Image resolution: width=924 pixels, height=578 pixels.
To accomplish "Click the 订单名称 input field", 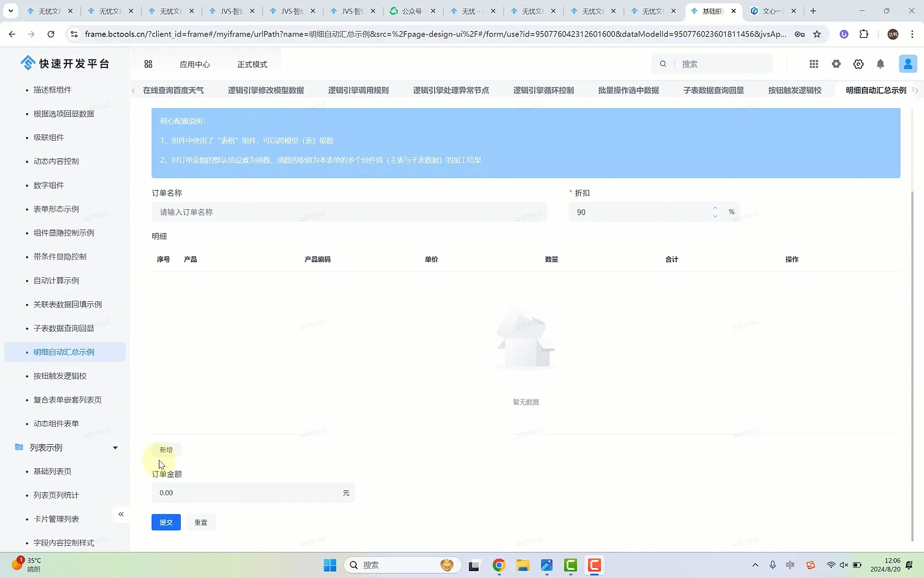I will point(349,212).
